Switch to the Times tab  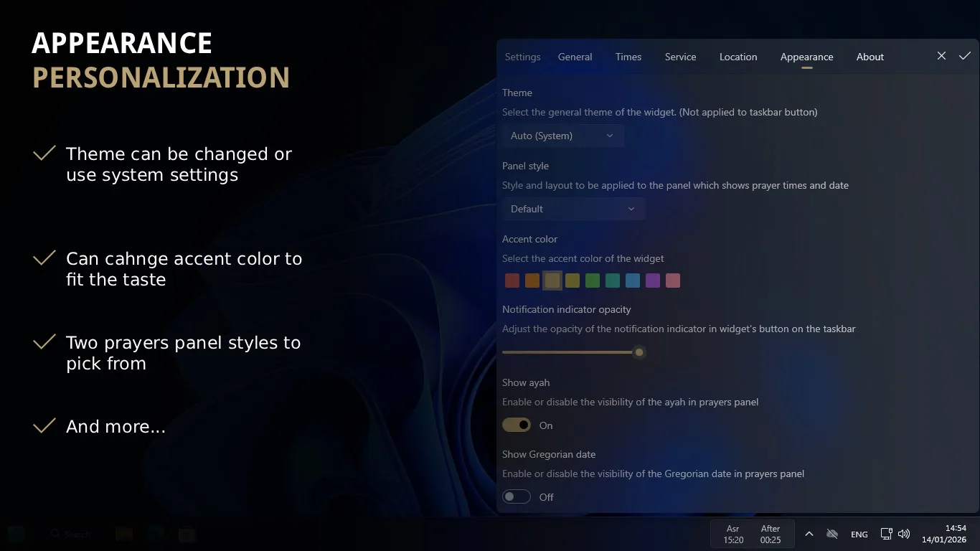628,57
